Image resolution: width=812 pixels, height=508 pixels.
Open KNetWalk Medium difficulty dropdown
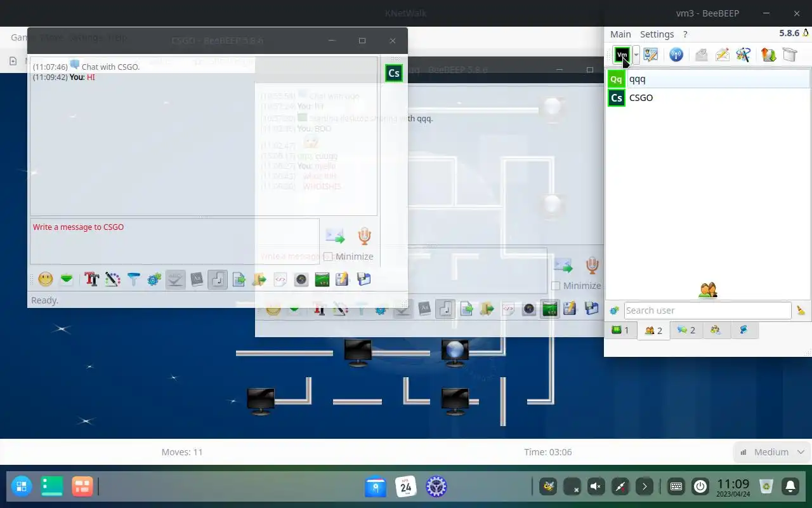tap(771, 452)
